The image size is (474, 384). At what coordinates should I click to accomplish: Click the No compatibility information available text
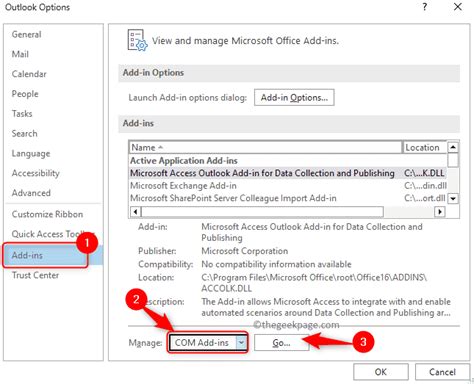point(276,264)
